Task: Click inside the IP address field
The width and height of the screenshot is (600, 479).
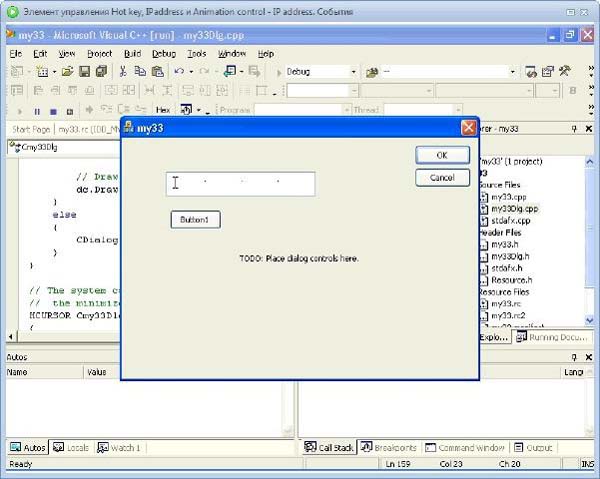Action: click(x=240, y=183)
